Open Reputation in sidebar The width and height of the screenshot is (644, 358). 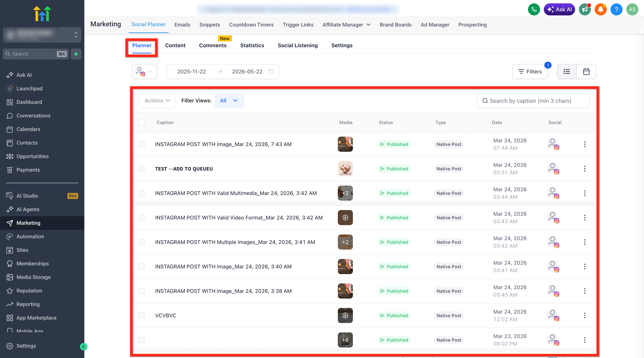[29, 291]
